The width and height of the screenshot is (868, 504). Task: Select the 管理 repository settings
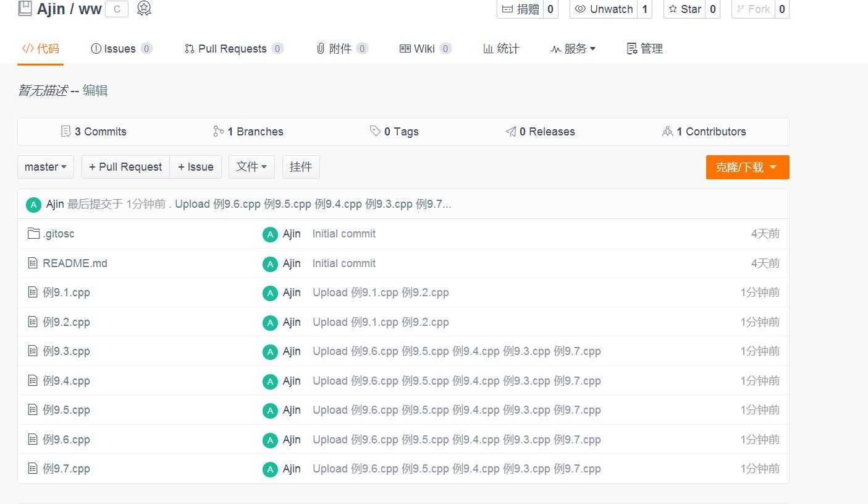tap(644, 48)
